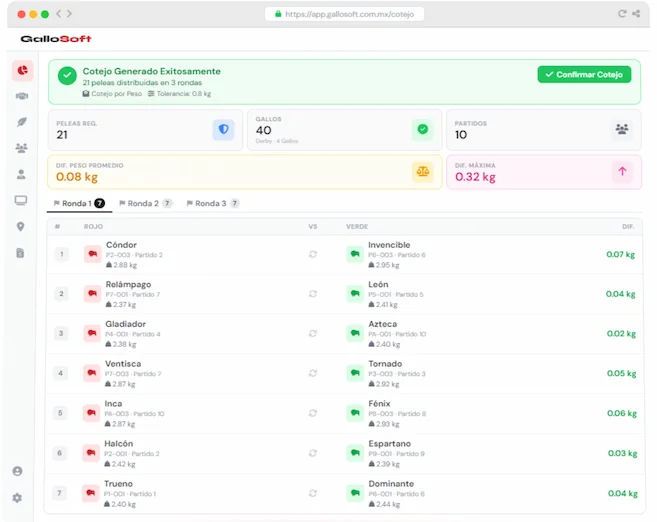Viewport: 657px width, 522px height.
Task: Select the rooster name Halcón
Action: pyautogui.click(x=119, y=443)
